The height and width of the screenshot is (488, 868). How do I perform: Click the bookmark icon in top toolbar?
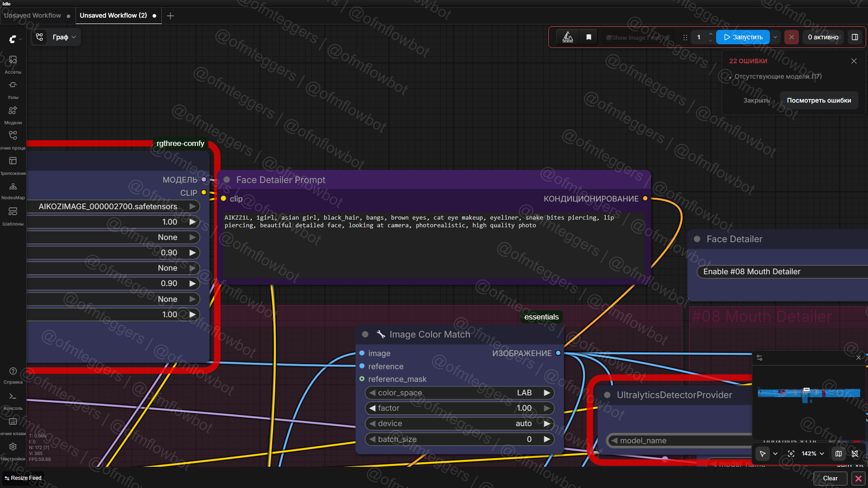589,37
